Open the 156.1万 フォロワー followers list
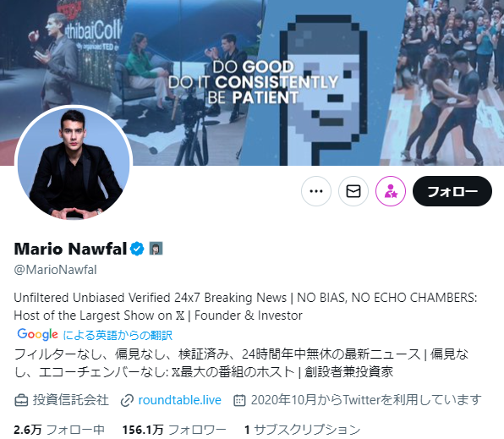This screenshot has width=504, height=439. pos(174,430)
